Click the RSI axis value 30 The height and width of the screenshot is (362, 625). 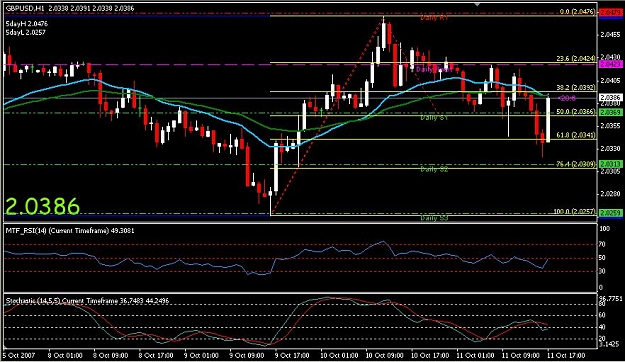pyautogui.click(x=603, y=272)
